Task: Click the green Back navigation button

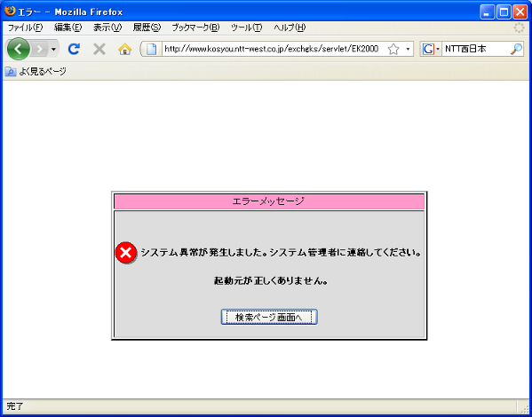Action: point(18,49)
